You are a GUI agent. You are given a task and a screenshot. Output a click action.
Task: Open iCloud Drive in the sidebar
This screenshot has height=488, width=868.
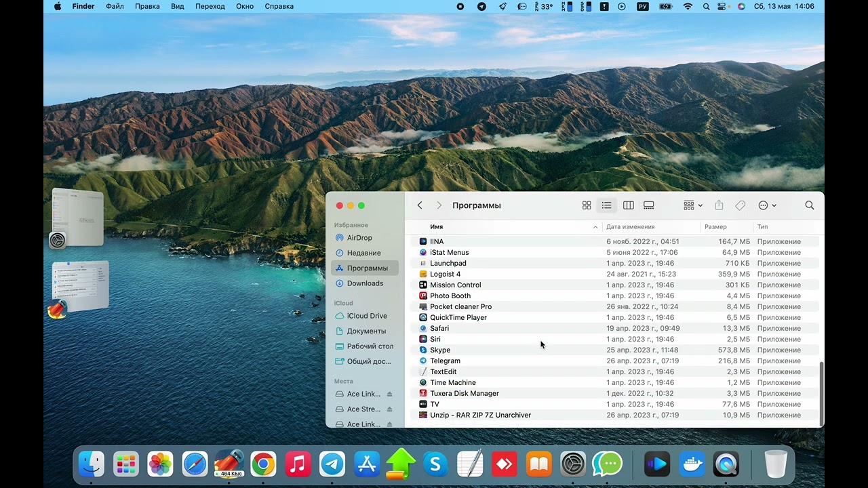coord(365,316)
